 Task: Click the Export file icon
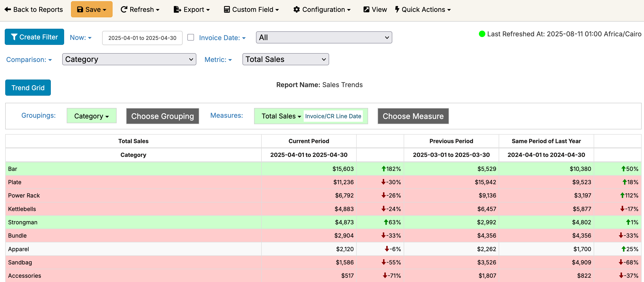point(177,9)
